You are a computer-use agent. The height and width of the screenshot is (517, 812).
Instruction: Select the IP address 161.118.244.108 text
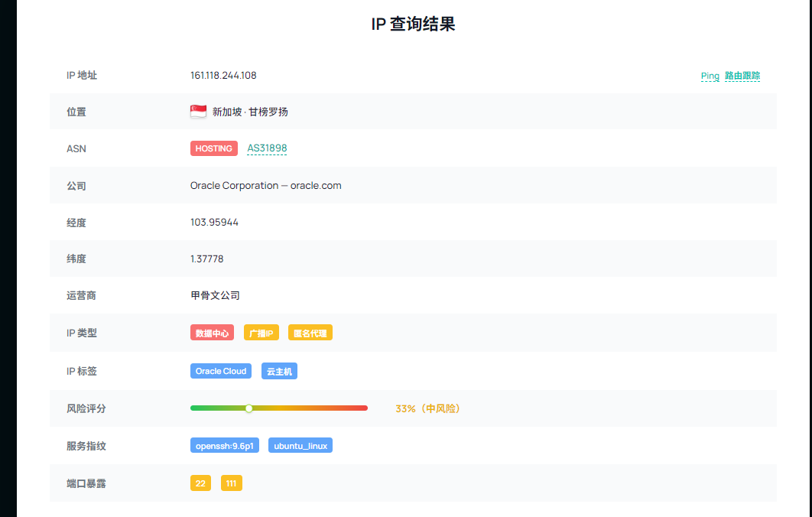[224, 75]
